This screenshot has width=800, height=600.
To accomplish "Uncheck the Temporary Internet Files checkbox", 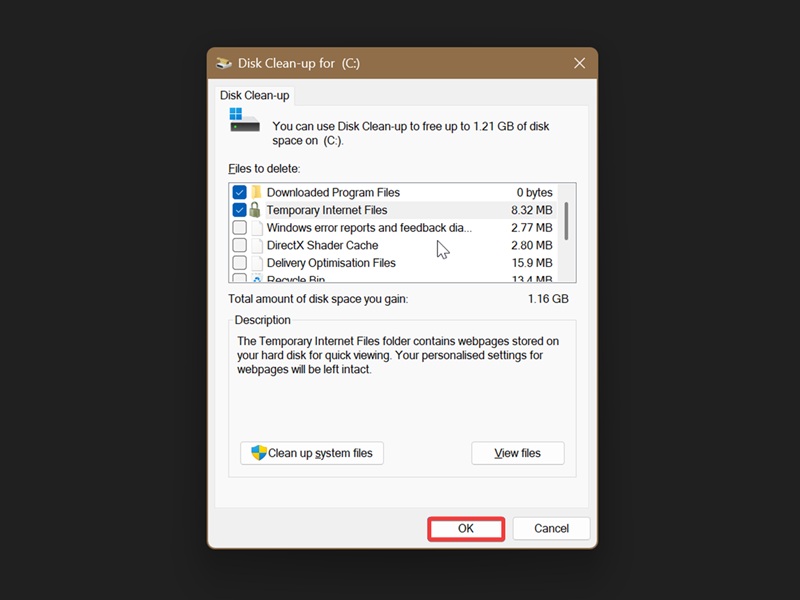I will coord(239,210).
